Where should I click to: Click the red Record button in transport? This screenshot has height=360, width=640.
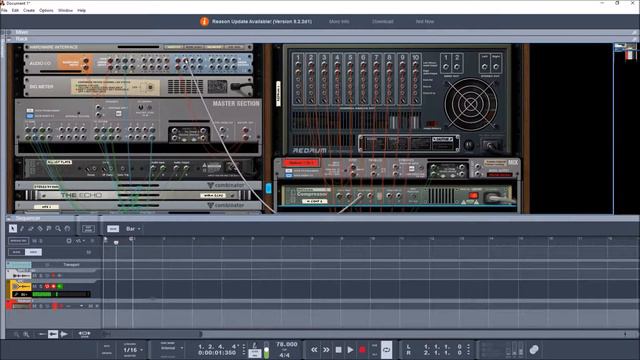362,350
